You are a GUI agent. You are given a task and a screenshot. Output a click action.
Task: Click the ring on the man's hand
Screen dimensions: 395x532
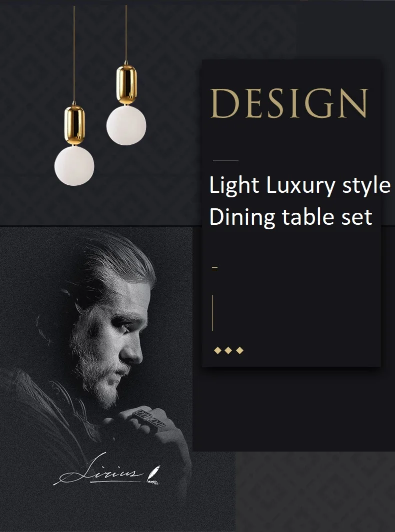pos(149,418)
